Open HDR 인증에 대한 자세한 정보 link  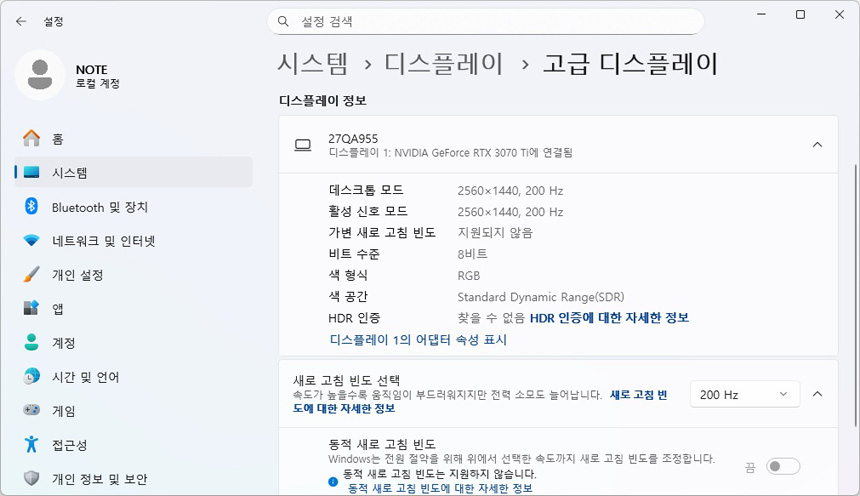coord(609,318)
